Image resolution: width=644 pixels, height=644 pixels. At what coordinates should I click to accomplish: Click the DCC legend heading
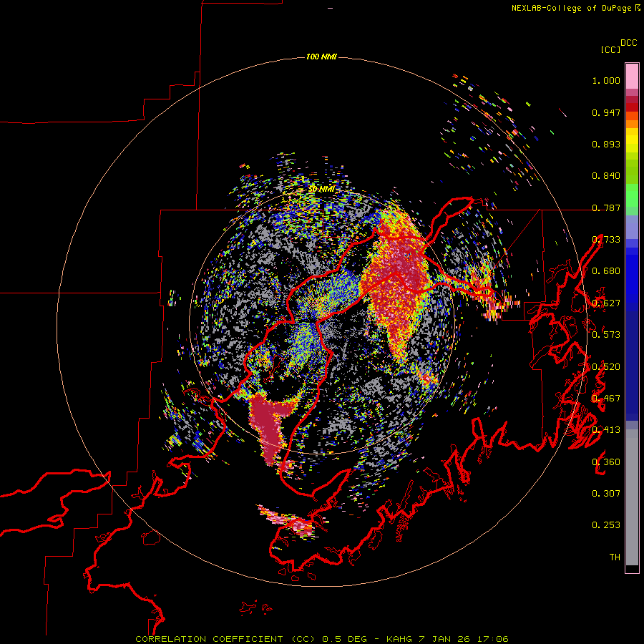(x=629, y=43)
